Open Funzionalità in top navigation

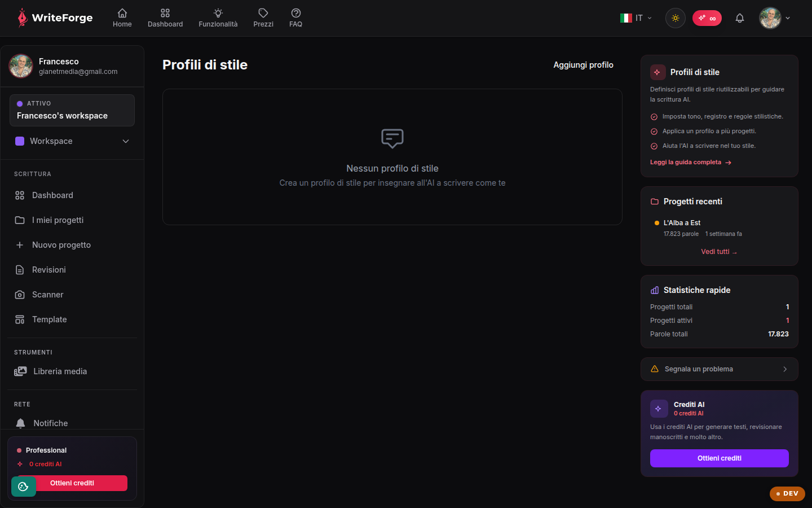[x=218, y=18]
